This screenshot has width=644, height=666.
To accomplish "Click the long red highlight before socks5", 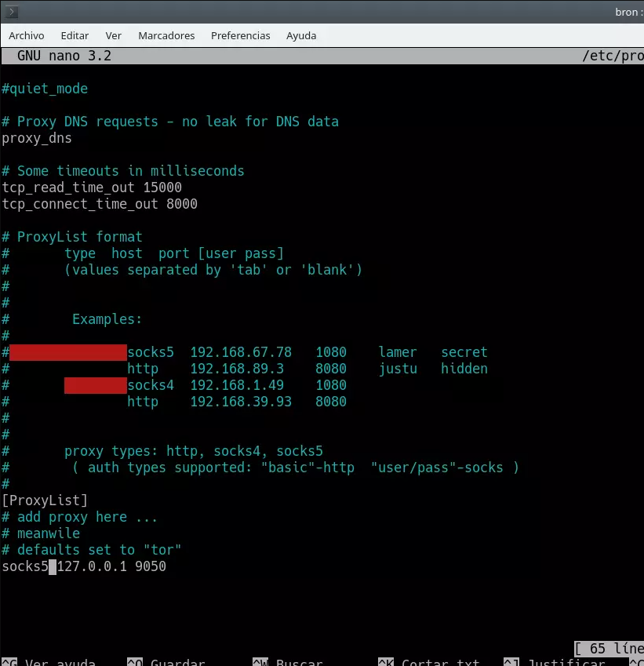I will pos(68,352).
